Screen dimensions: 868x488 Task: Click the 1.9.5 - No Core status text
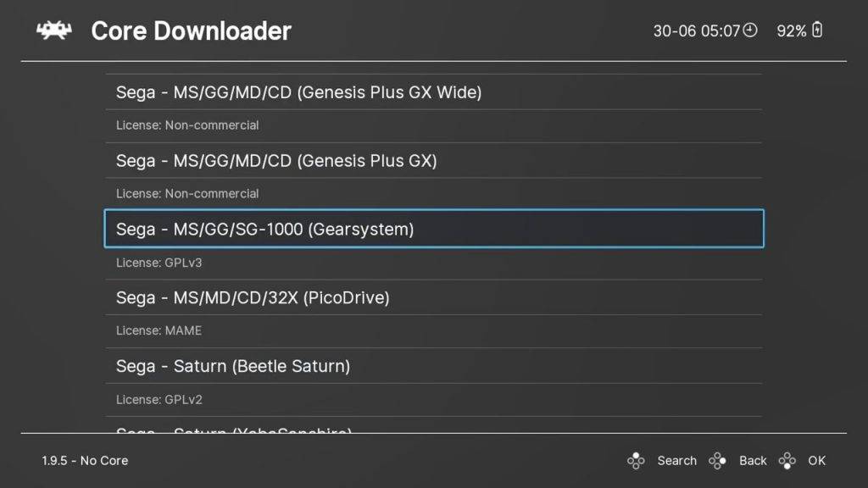point(85,460)
